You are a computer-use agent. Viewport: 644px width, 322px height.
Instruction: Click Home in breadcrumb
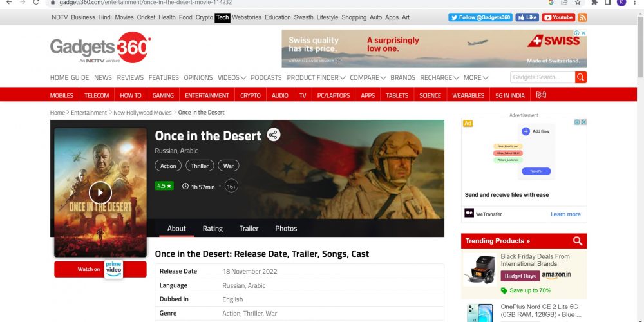coord(57,113)
